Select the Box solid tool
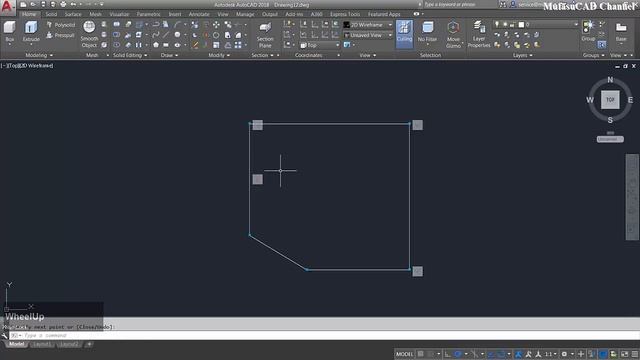The width and height of the screenshot is (640, 360). point(9,32)
